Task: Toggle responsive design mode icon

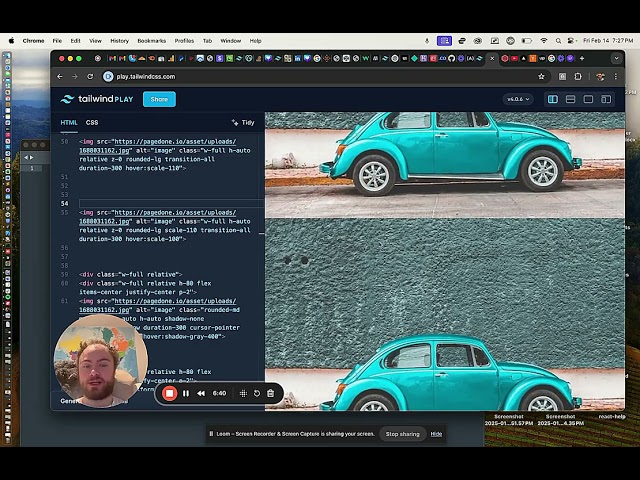Action: [x=606, y=99]
